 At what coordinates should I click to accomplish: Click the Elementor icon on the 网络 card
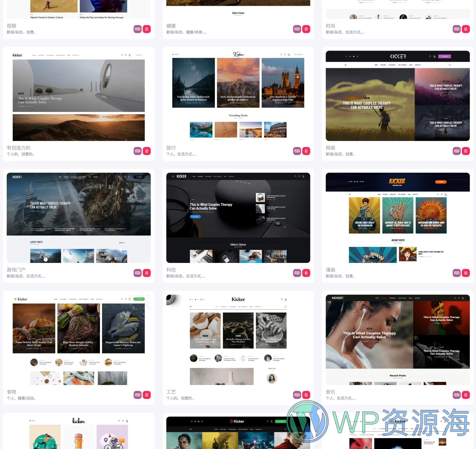coord(466,151)
